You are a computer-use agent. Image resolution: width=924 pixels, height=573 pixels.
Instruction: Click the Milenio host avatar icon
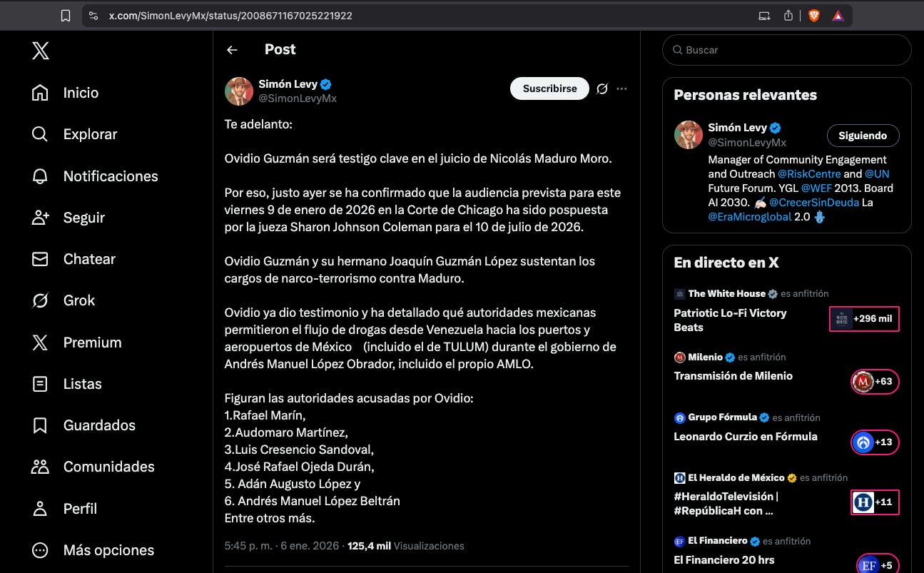click(679, 357)
